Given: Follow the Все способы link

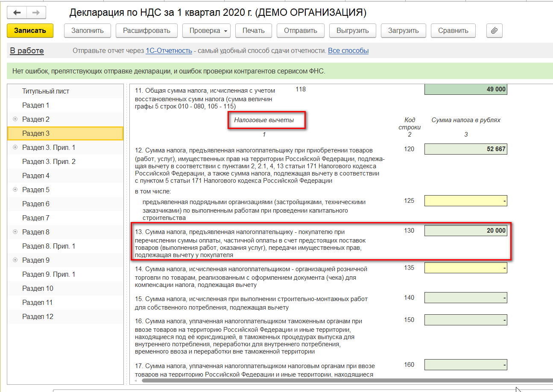Looking at the screenshot, I should pyautogui.click(x=348, y=51).
